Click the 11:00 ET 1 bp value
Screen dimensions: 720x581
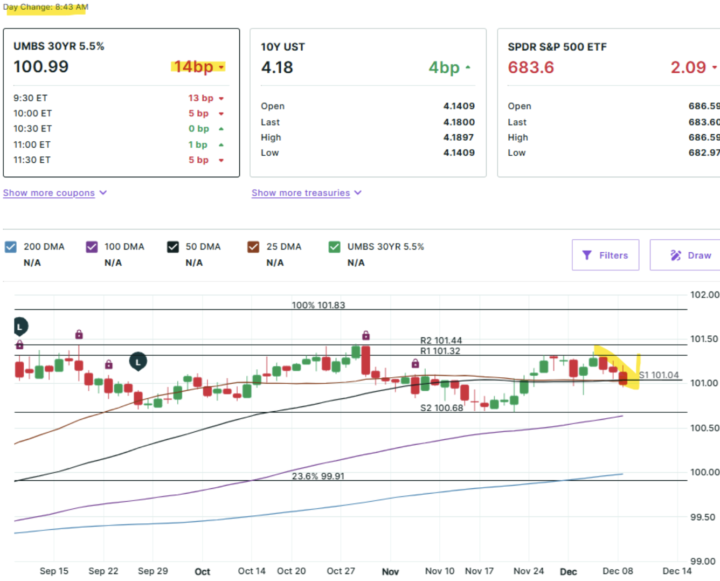coord(198,145)
